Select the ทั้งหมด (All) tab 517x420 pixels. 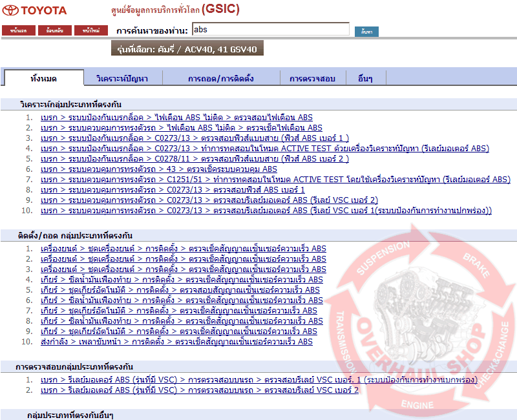(44, 78)
